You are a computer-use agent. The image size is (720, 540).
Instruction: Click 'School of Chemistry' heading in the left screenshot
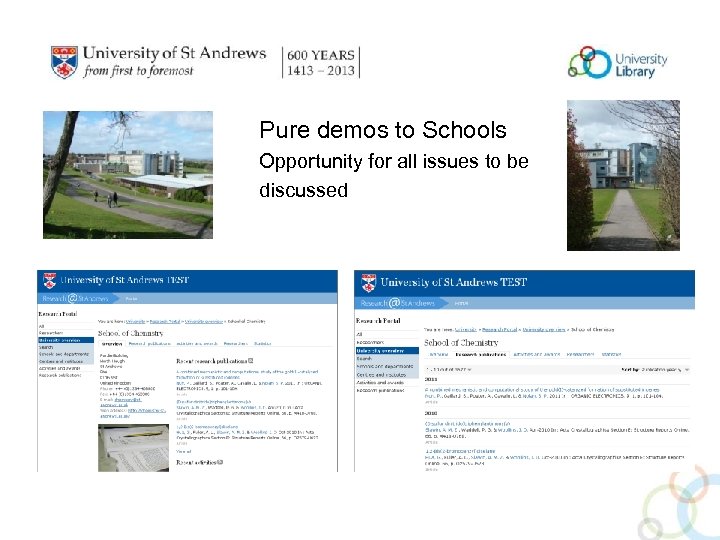point(130,333)
